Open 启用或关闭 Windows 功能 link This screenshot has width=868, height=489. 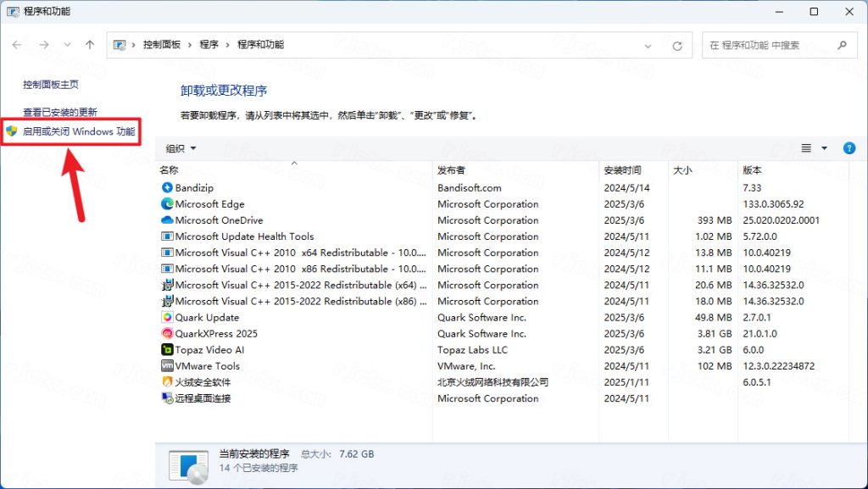tap(78, 132)
